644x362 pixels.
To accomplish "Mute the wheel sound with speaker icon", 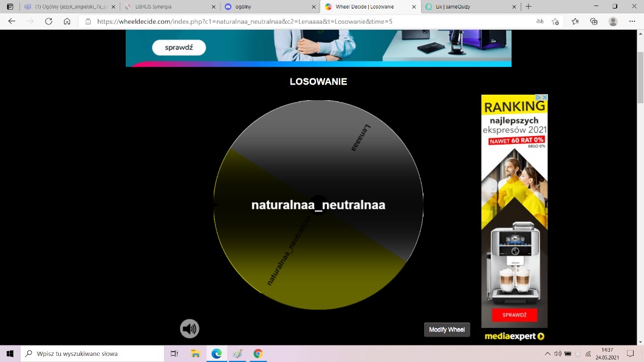I will pyautogui.click(x=190, y=329).
